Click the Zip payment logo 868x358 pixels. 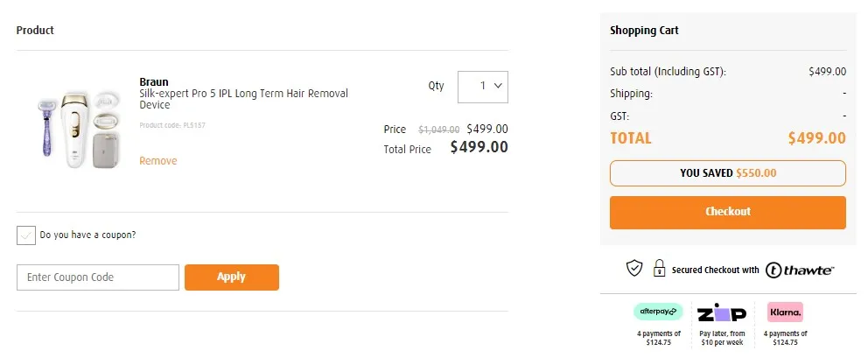(721, 312)
